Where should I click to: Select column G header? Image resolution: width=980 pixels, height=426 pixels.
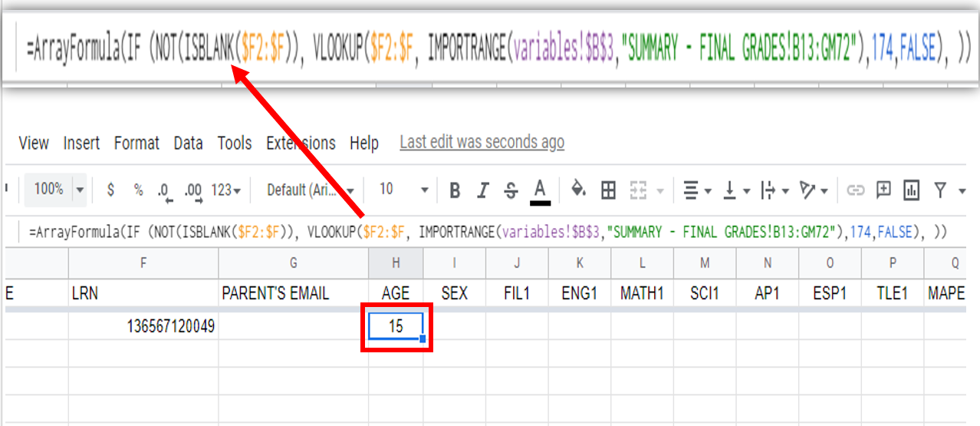pyautogui.click(x=294, y=263)
